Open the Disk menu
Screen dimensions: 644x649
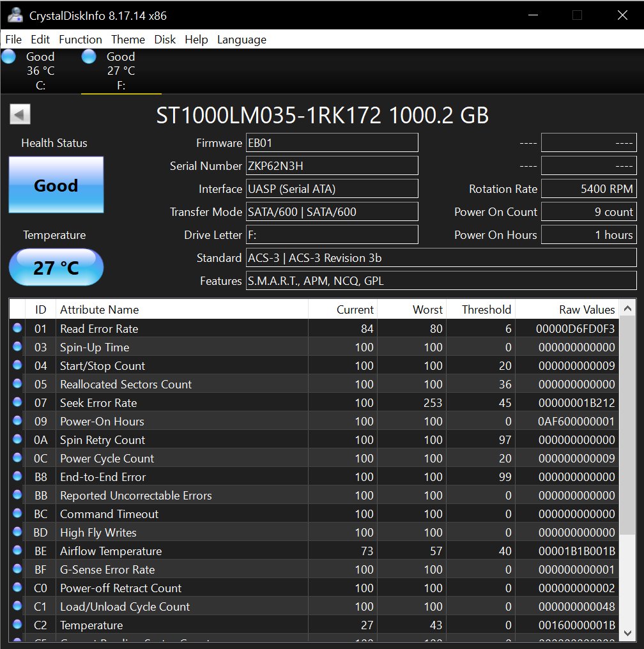[165, 40]
